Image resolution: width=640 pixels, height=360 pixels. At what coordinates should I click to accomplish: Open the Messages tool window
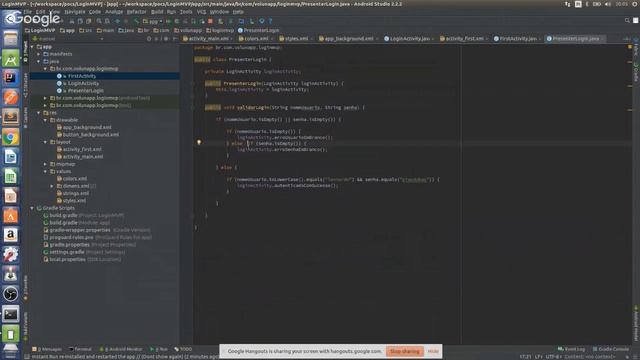coord(47,349)
